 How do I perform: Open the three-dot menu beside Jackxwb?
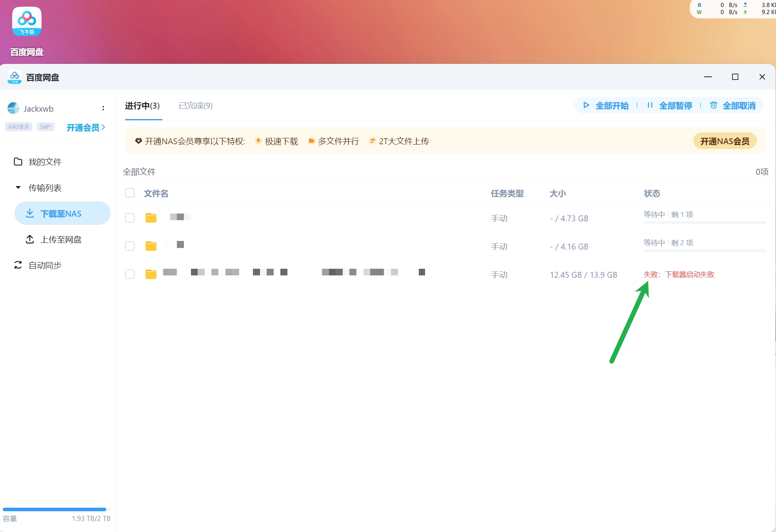[x=103, y=109]
